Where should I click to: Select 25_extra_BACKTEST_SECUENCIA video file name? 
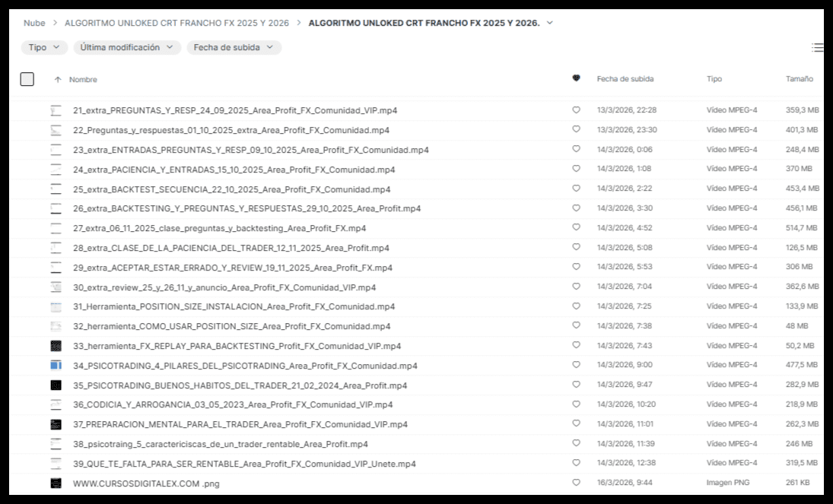[231, 189]
